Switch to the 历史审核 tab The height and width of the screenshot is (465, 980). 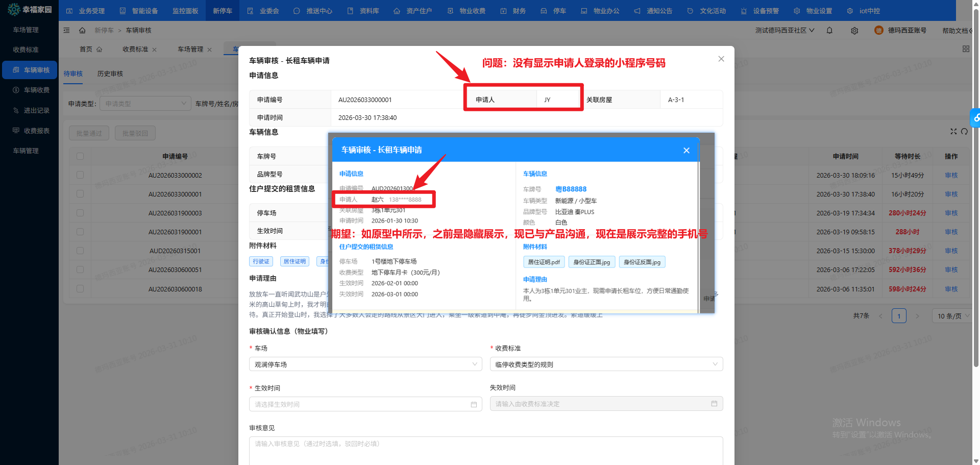pos(110,74)
